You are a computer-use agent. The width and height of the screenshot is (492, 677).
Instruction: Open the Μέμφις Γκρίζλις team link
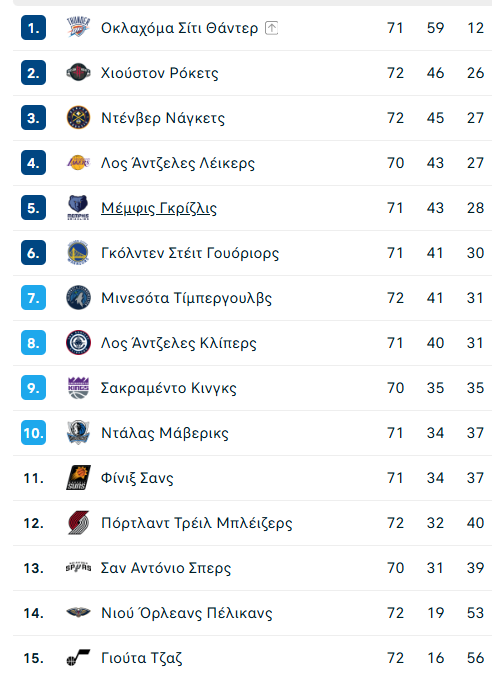click(x=159, y=208)
